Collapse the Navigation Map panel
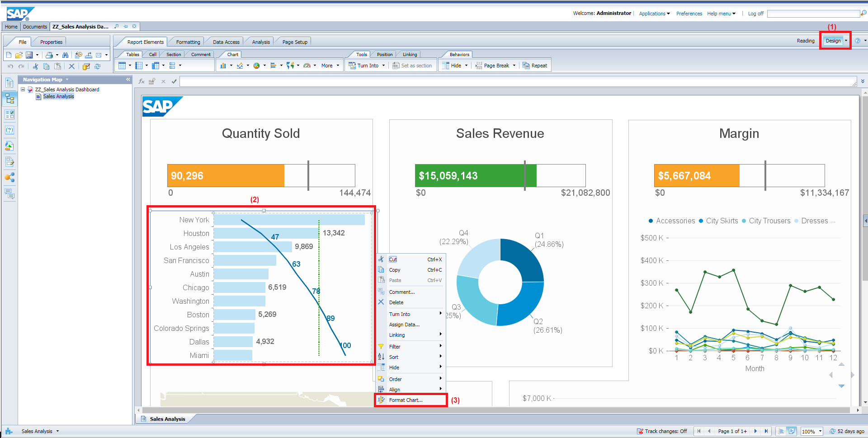 click(128, 80)
